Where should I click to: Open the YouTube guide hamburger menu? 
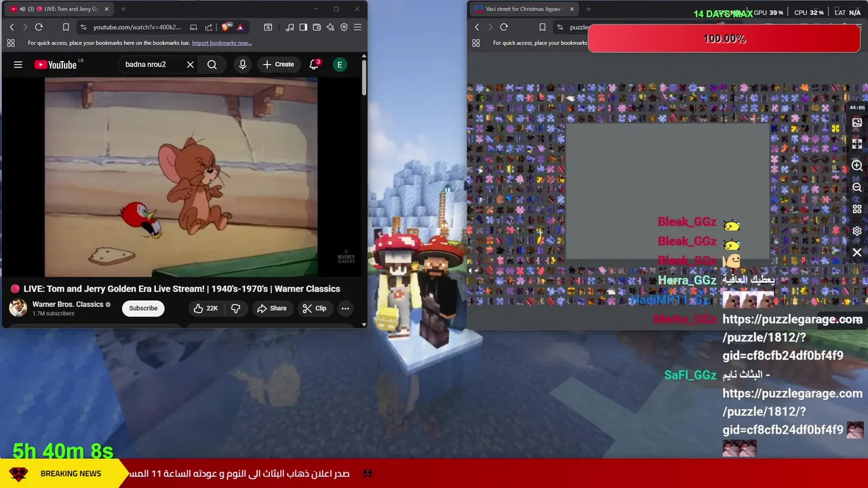point(18,64)
